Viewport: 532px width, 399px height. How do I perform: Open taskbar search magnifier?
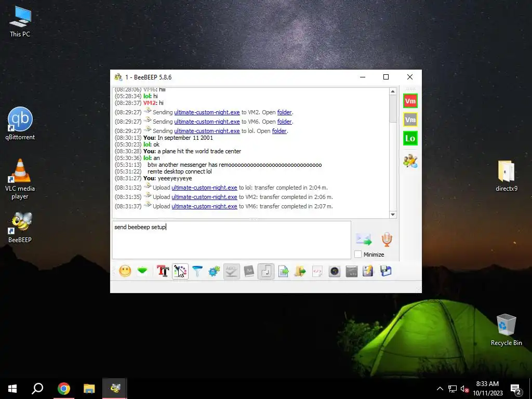point(37,389)
